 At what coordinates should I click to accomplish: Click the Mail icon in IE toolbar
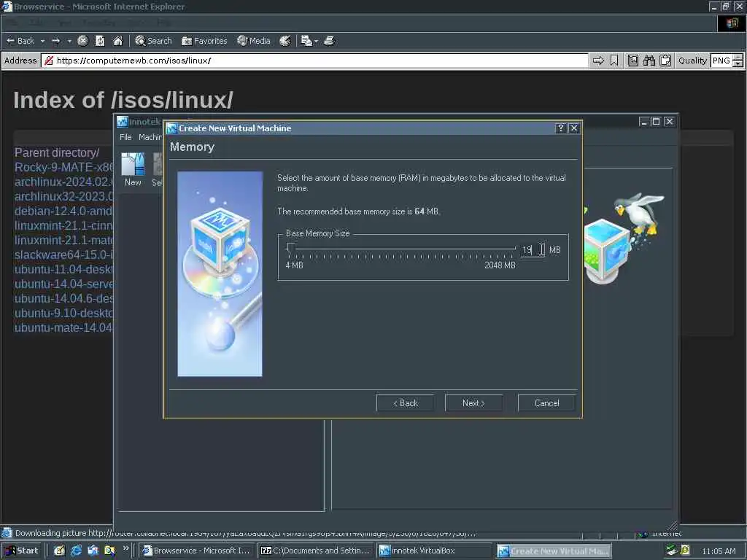coord(306,41)
